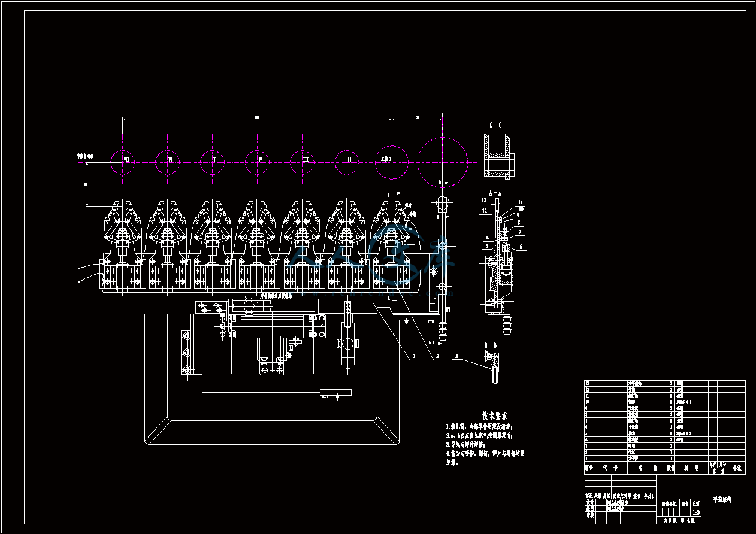Select the A-A section view label
The image size is (756, 534).
click(x=495, y=194)
